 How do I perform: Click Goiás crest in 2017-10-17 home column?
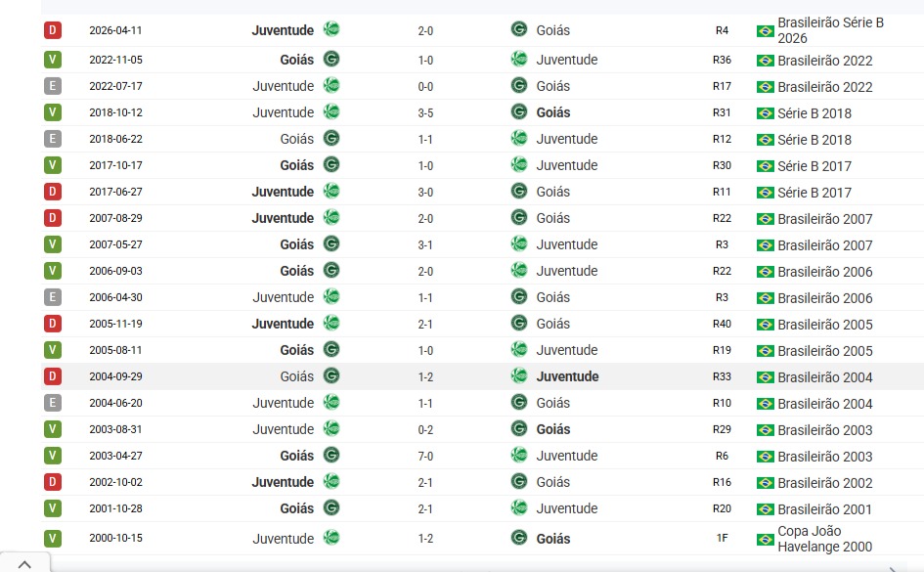coord(331,165)
